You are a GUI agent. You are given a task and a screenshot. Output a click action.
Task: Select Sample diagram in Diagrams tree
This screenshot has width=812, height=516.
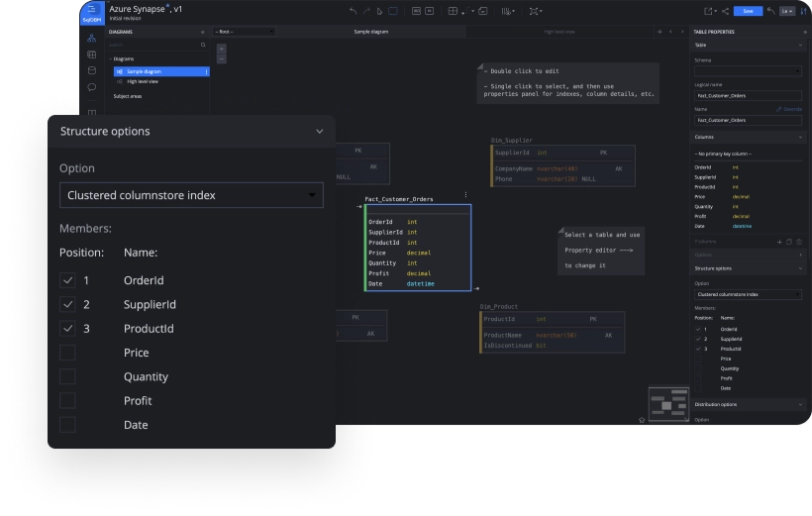tap(162, 71)
